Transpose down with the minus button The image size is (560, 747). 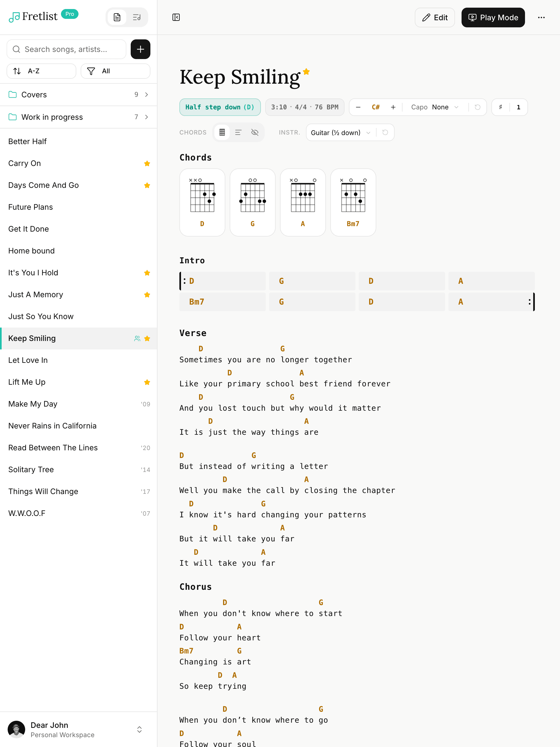tap(358, 107)
